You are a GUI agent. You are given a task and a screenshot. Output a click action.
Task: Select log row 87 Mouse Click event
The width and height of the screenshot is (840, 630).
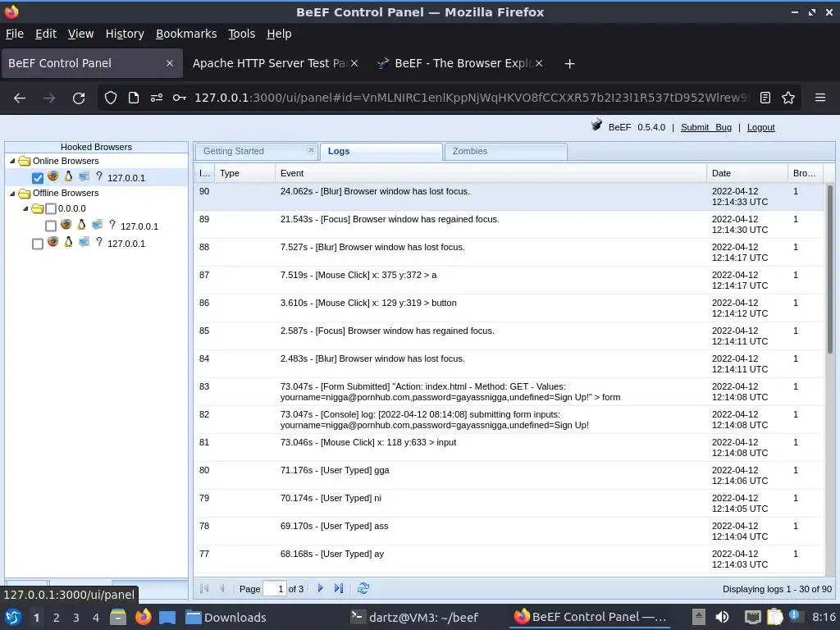[x=509, y=281]
